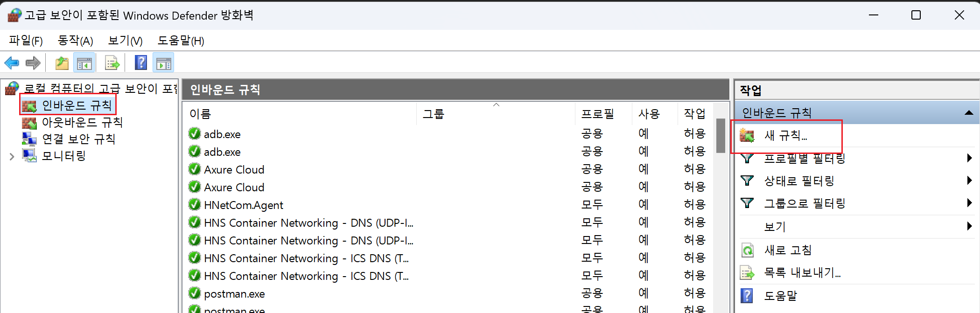
Task: Open the 도움말(H) menu
Action: (181, 41)
